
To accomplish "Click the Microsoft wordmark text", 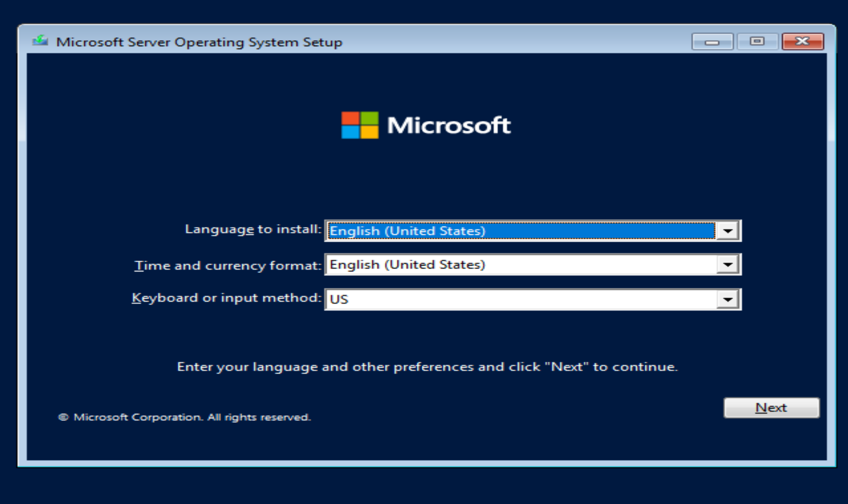I will click(449, 125).
